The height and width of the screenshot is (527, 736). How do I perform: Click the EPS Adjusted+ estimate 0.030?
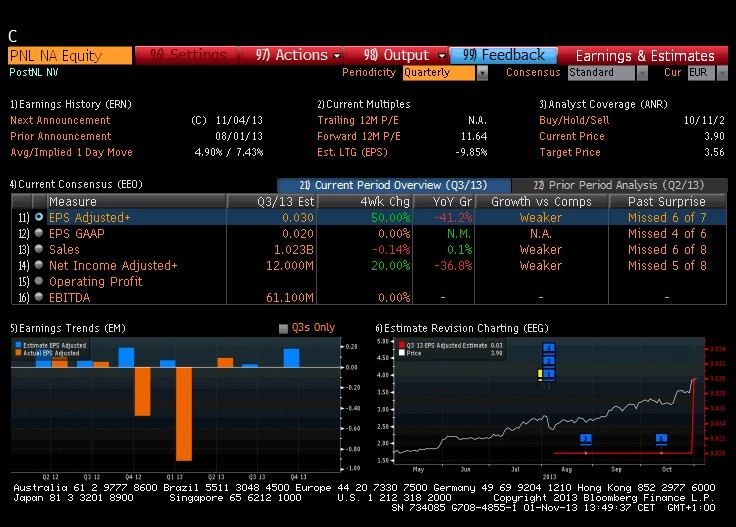pyautogui.click(x=298, y=218)
